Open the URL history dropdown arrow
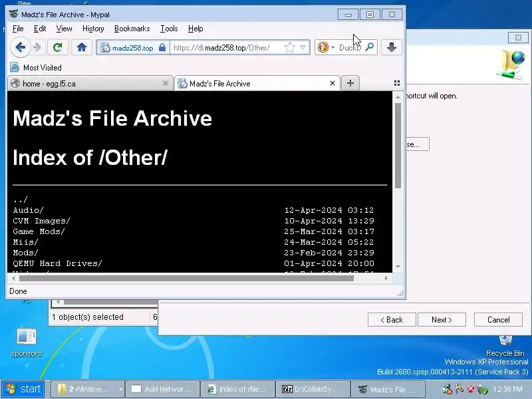The width and height of the screenshot is (532, 399). (303, 47)
